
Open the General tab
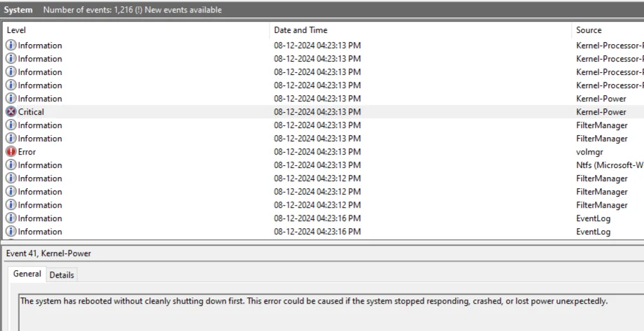[x=27, y=274]
